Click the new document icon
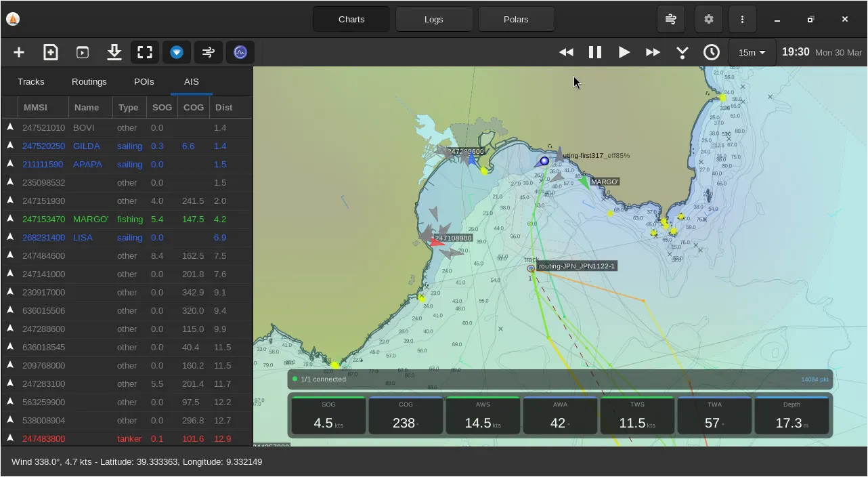The height and width of the screenshot is (477, 868). click(51, 52)
